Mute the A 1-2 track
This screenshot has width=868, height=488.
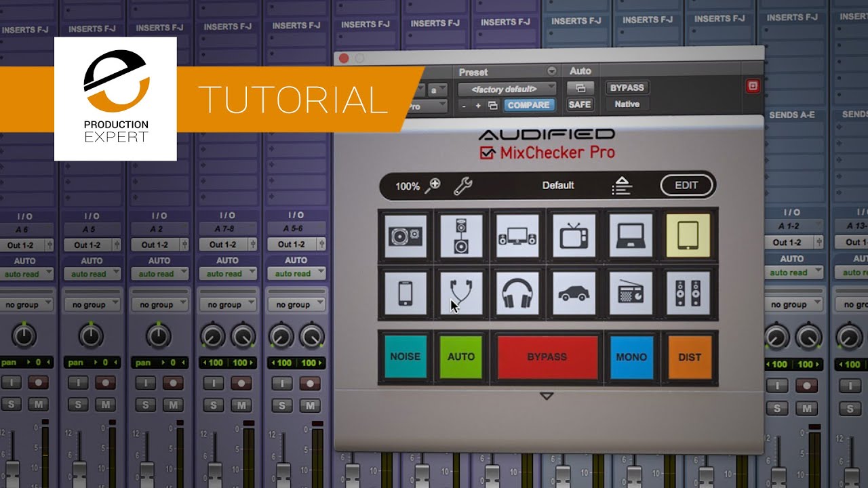(807, 409)
